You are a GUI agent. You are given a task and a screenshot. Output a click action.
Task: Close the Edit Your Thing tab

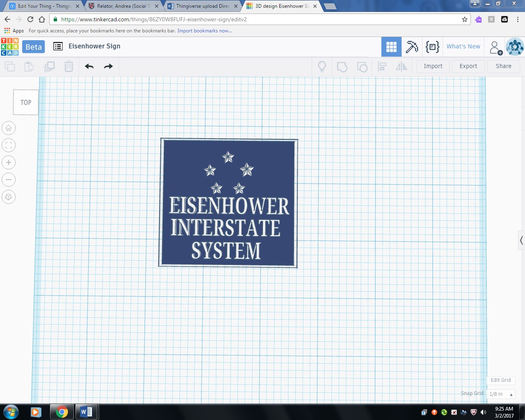78,6
